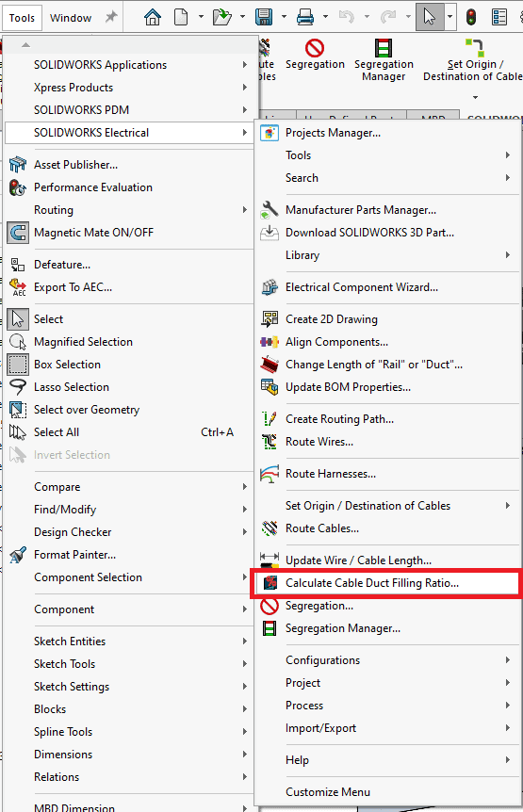The image size is (523, 812).
Task: Open dropdown arrow beside Save icon
Action: point(284,17)
